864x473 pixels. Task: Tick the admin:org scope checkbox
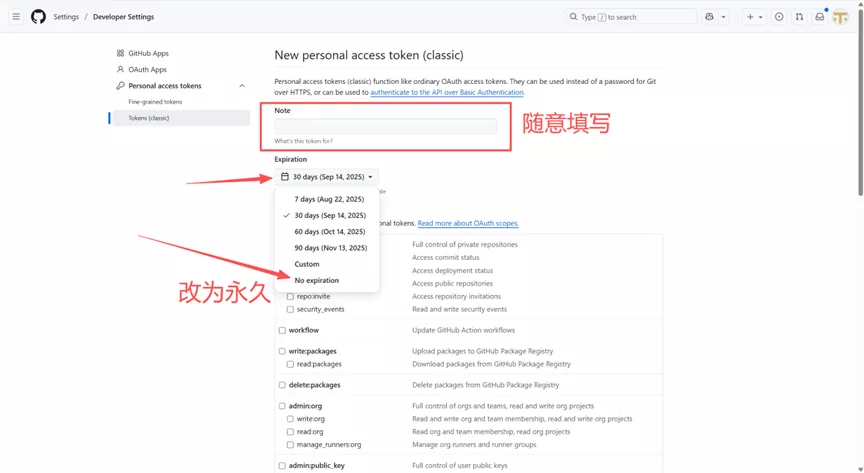click(282, 406)
